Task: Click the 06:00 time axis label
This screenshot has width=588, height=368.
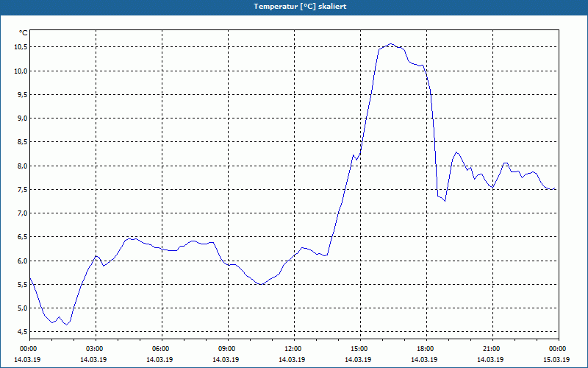Action: coord(162,349)
